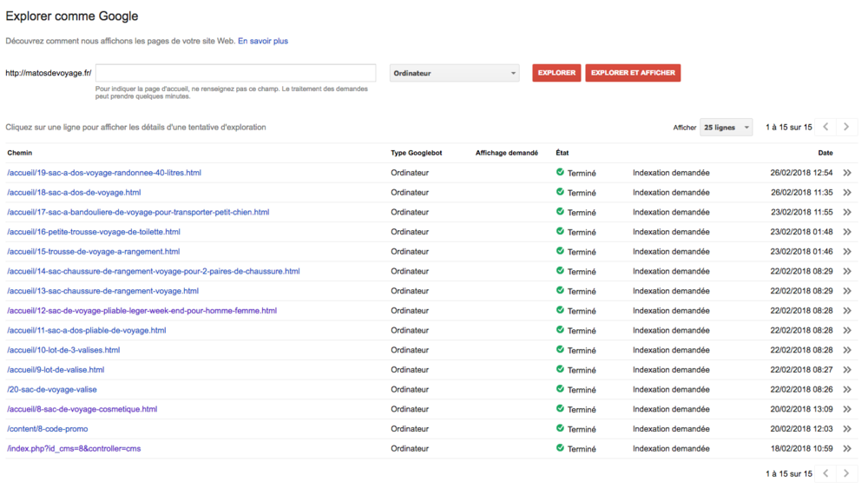
Task: Go to next page using top arrow
Action: coord(846,127)
